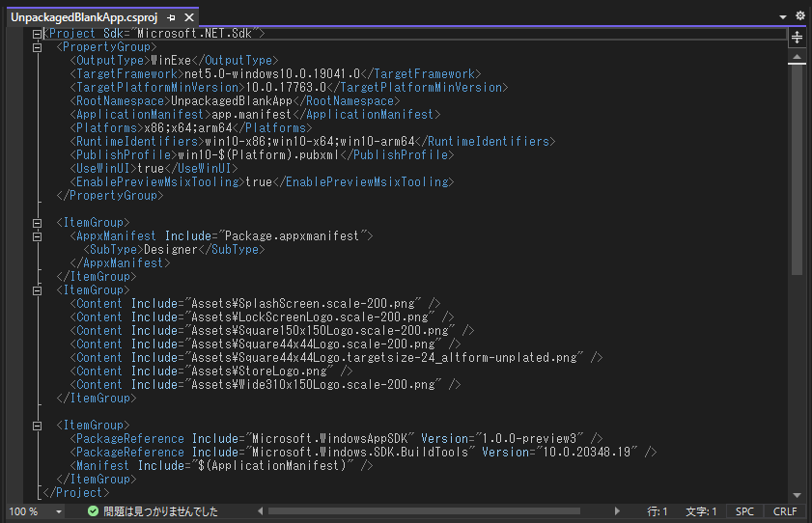Click the RootNamespace value UnpackagedBlankApp
Viewport: 812px width, 523px height.
pyautogui.click(x=232, y=101)
